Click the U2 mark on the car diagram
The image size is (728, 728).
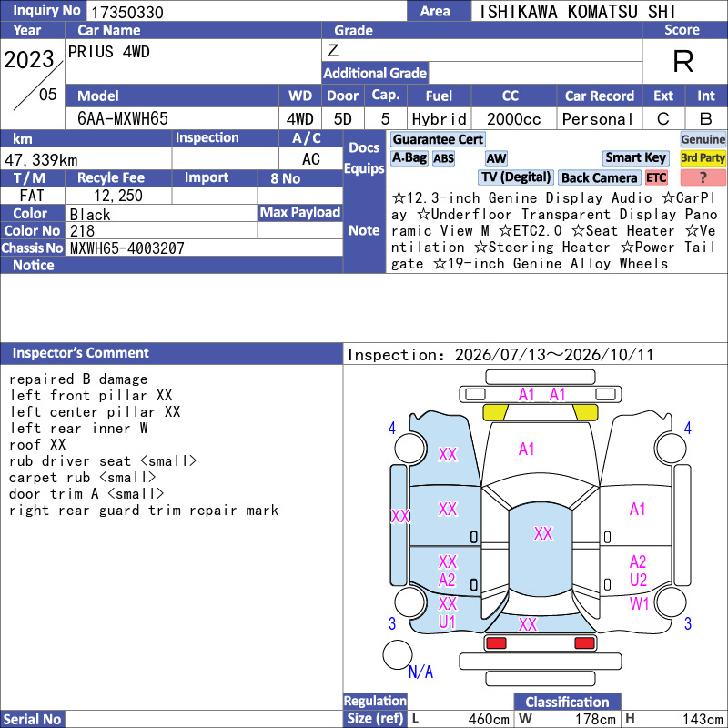click(639, 581)
